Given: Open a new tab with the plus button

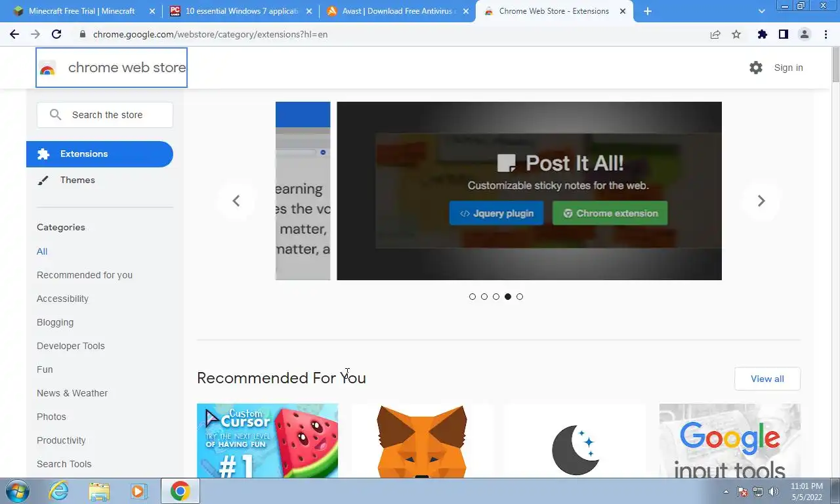Looking at the screenshot, I should [648, 11].
